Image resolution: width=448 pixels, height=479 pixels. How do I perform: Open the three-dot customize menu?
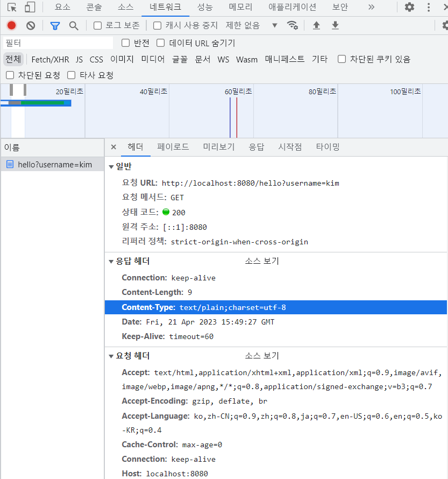(429, 7)
